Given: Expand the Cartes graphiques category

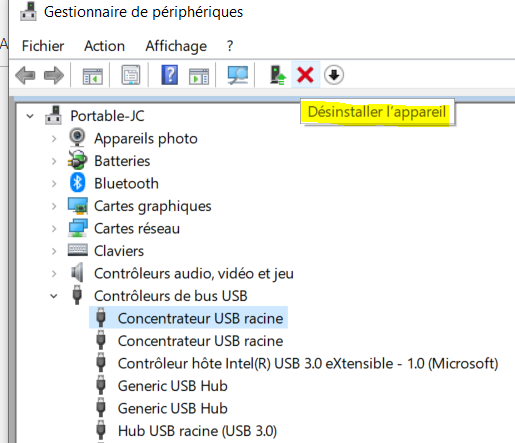Looking at the screenshot, I should tap(54, 206).
